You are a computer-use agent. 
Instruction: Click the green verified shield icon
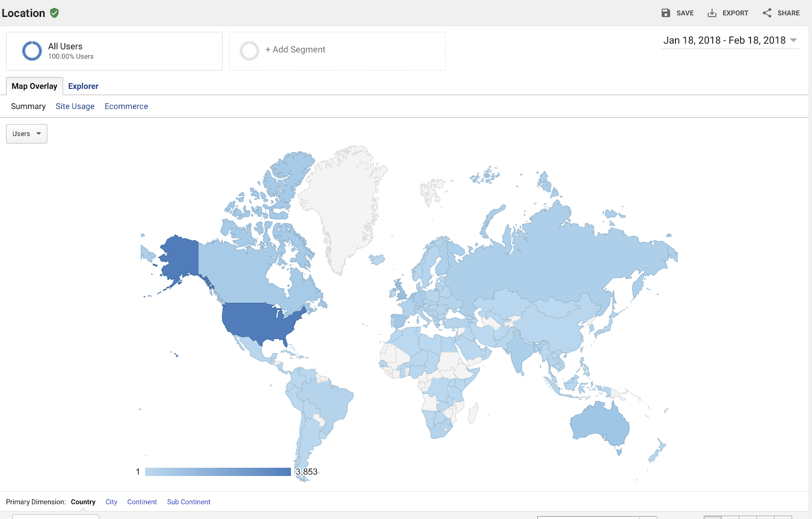[54, 13]
